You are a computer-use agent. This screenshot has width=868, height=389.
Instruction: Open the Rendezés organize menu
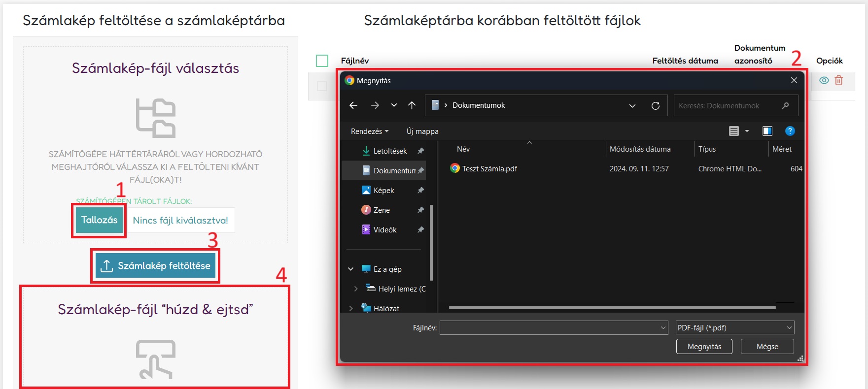pos(370,131)
